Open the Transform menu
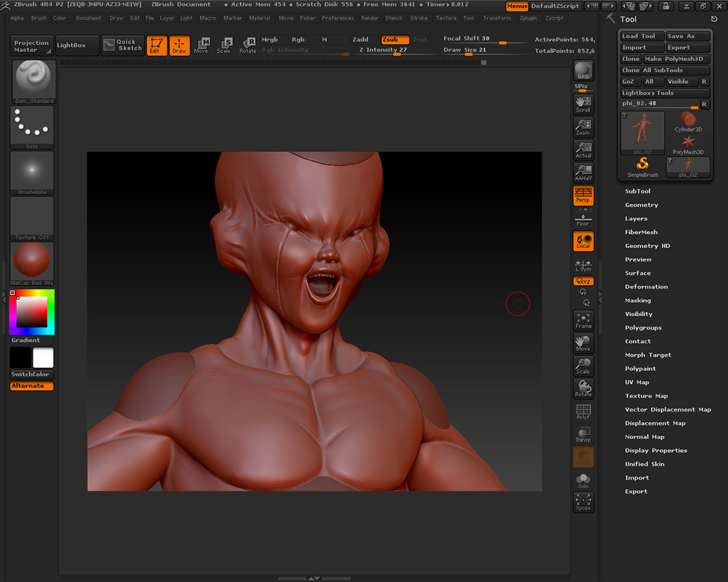Screen dimensions: 728x582 click(497, 18)
